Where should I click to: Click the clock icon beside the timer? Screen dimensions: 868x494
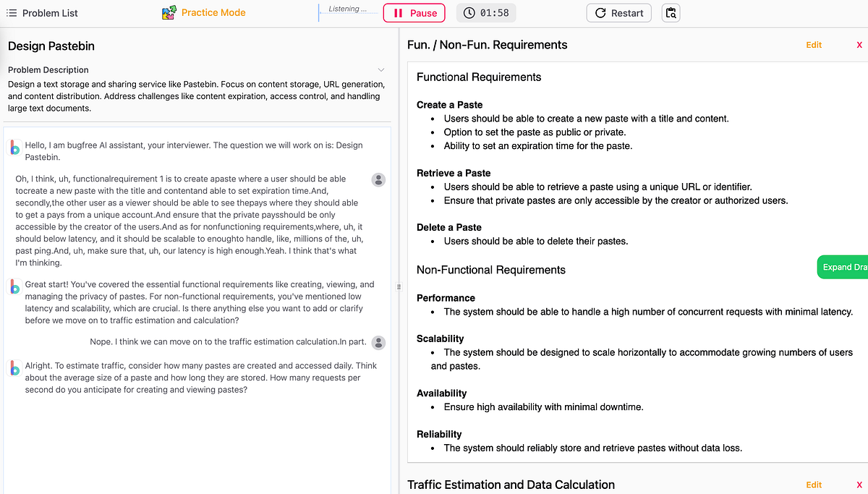469,12
